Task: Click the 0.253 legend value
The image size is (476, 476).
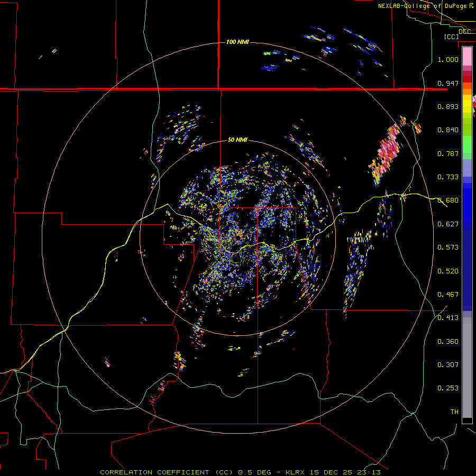Action: 448,388
